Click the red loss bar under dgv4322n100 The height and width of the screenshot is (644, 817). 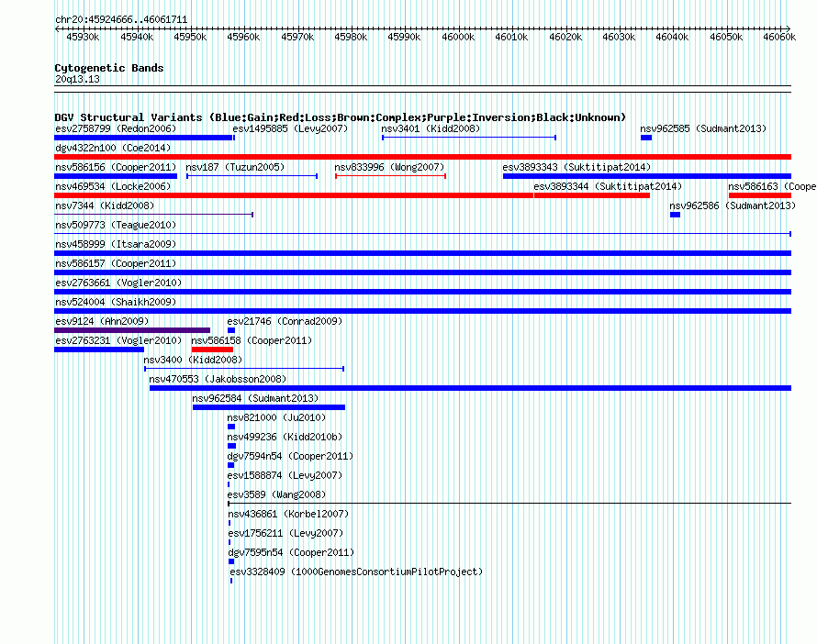(422, 157)
